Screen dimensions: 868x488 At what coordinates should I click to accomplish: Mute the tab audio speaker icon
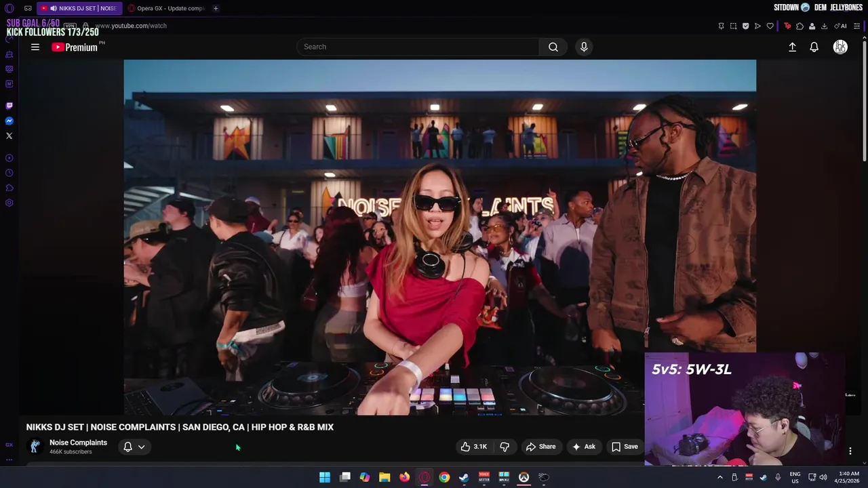[53, 8]
